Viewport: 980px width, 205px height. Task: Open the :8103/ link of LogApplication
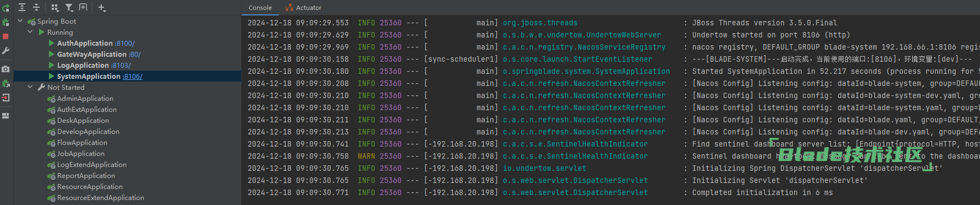121,65
